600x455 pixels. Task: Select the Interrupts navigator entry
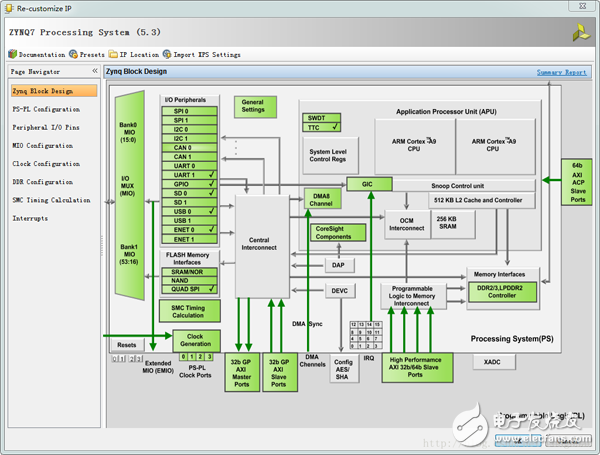click(29, 218)
